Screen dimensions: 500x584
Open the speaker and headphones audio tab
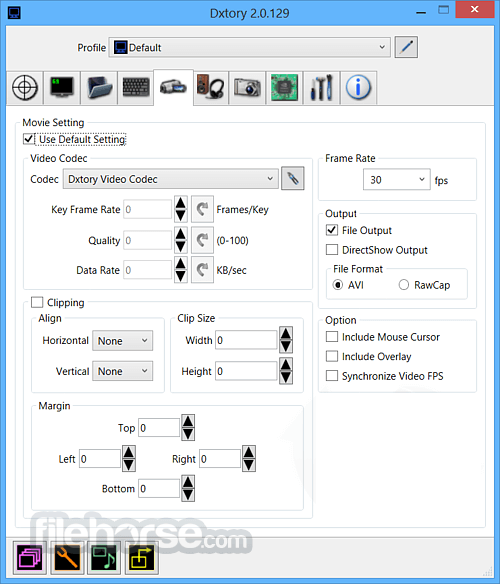coord(211,88)
